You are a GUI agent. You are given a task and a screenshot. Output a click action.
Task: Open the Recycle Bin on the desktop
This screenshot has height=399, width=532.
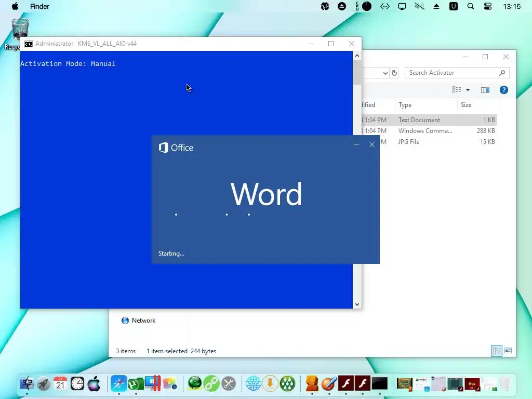pyautogui.click(x=19, y=31)
